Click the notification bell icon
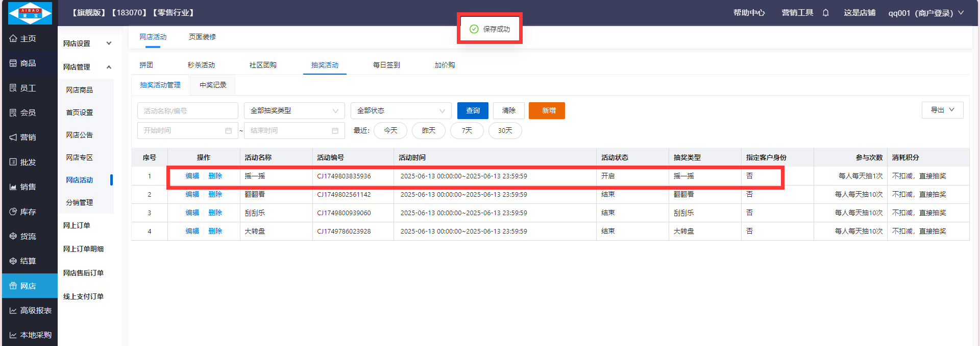This screenshot has width=980, height=346. click(x=825, y=13)
